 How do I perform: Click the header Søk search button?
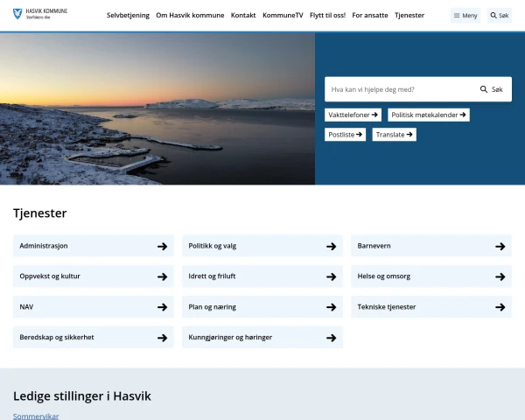pyautogui.click(x=500, y=16)
